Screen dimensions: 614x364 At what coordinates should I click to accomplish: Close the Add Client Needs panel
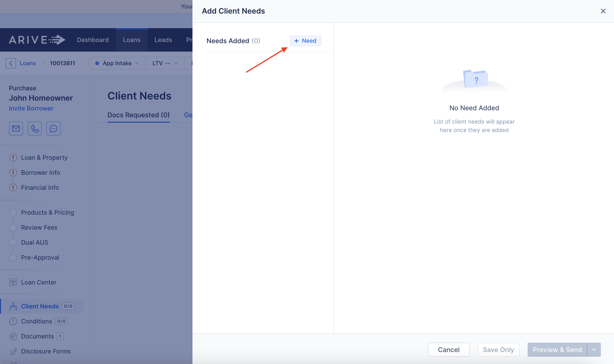point(603,11)
